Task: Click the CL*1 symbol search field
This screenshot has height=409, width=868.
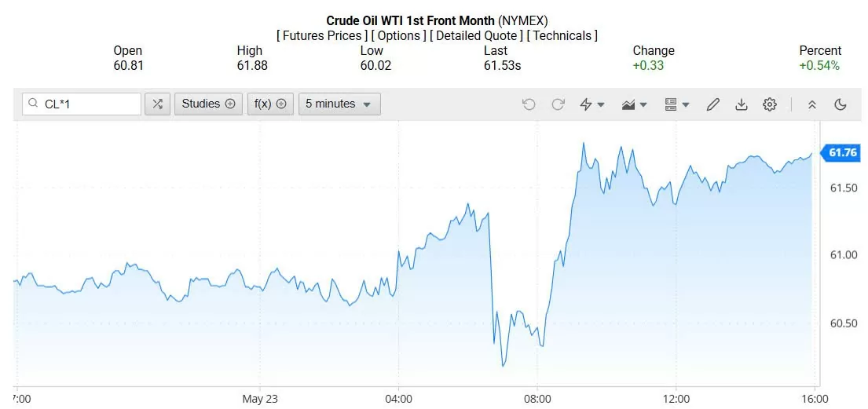Action: point(82,104)
